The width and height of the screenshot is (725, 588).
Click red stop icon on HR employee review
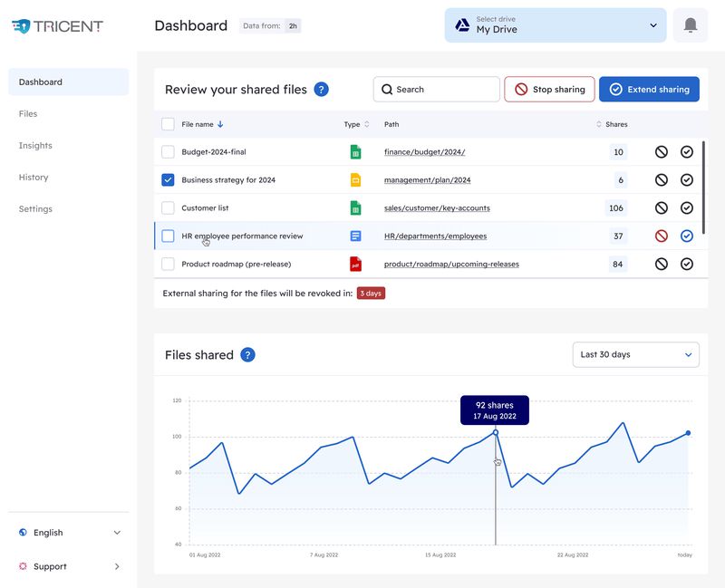[662, 236]
